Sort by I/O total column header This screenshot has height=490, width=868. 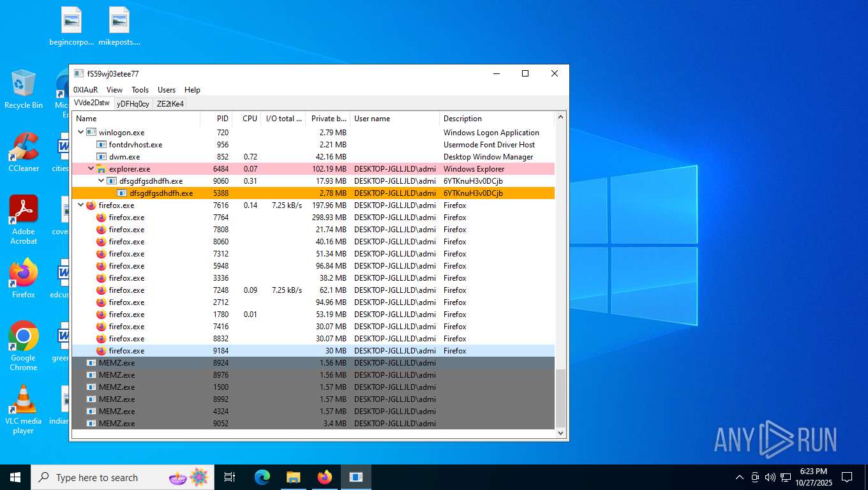tap(283, 119)
